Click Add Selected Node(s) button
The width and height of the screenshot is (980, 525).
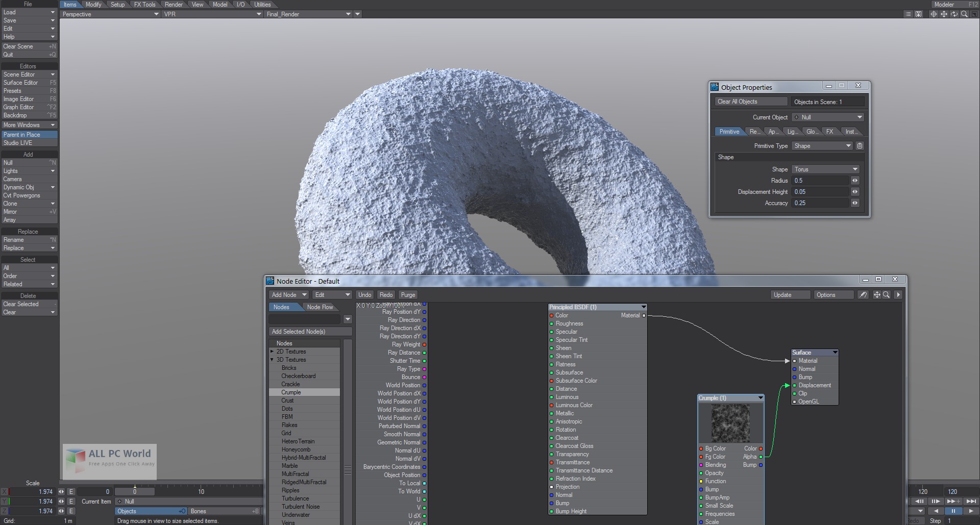coord(310,332)
